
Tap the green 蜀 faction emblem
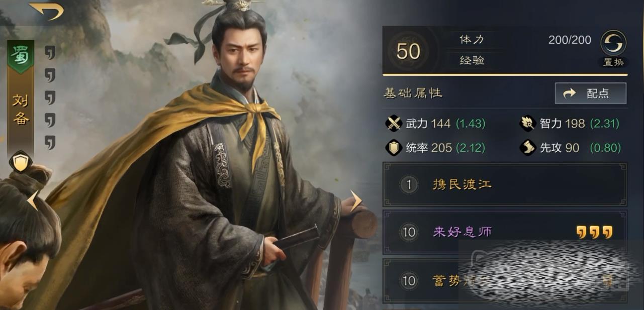pyautogui.click(x=21, y=56)
